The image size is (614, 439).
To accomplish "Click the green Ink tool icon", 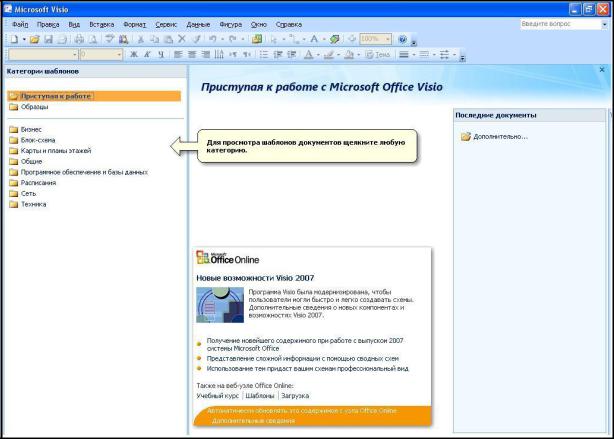I will (334, 39).
